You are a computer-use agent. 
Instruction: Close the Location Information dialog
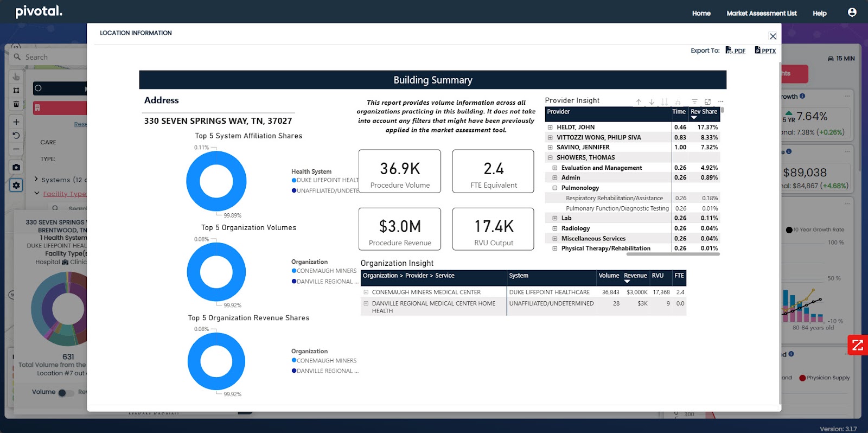coord(773,36)
